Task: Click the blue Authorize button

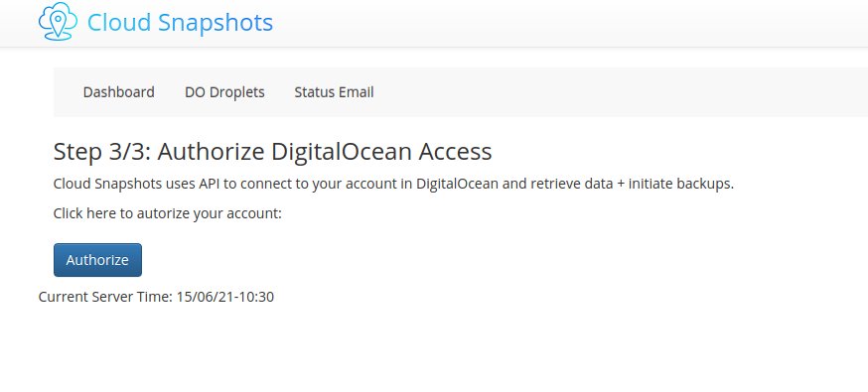Action: click(x=97, y=260)
